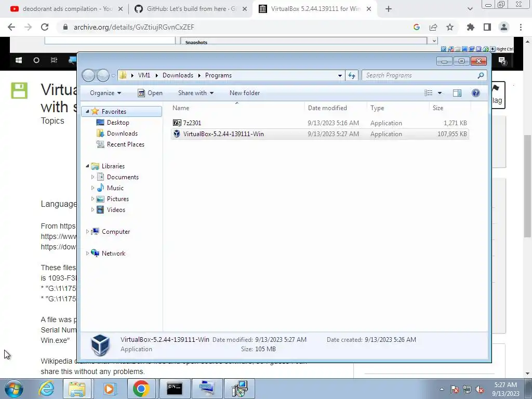Open Recent Places in Favorites
532x399 pixels.
click(126, 144)
